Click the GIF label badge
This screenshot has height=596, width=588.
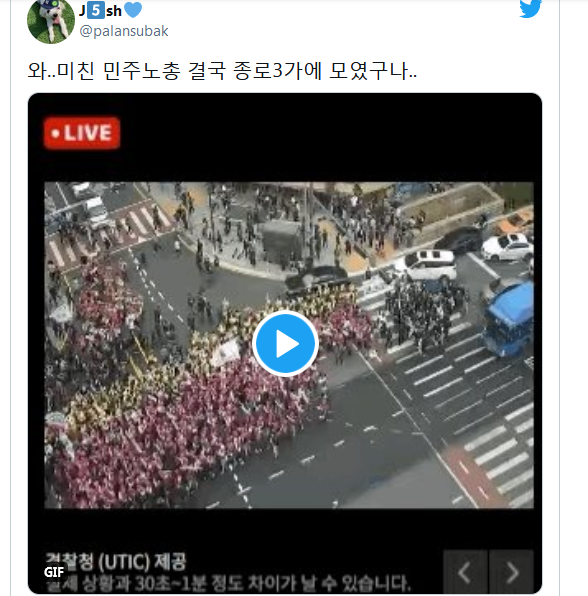point(54,572)
